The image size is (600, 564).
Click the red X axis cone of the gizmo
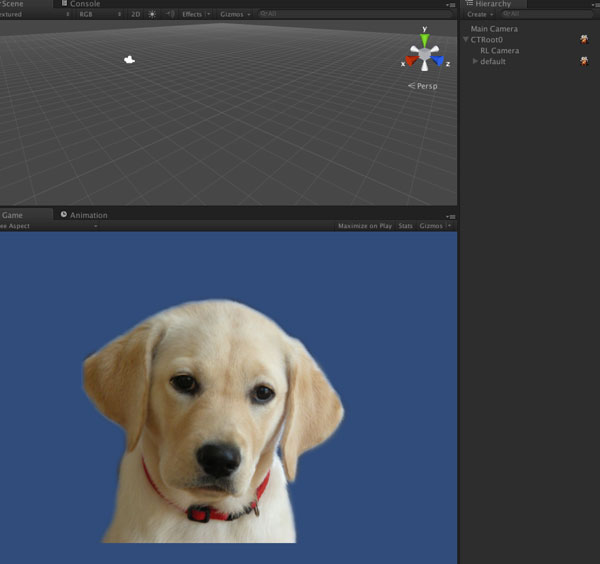click(x=412, y=60)
